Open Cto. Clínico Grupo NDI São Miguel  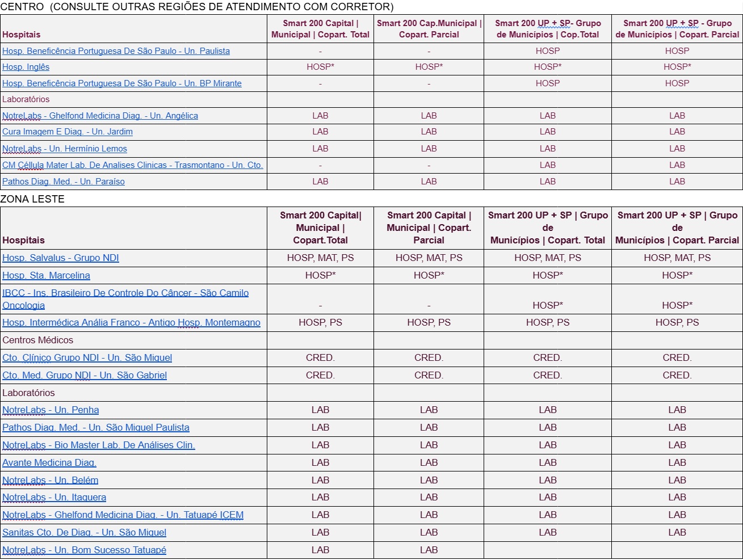[x=87, y=358]
